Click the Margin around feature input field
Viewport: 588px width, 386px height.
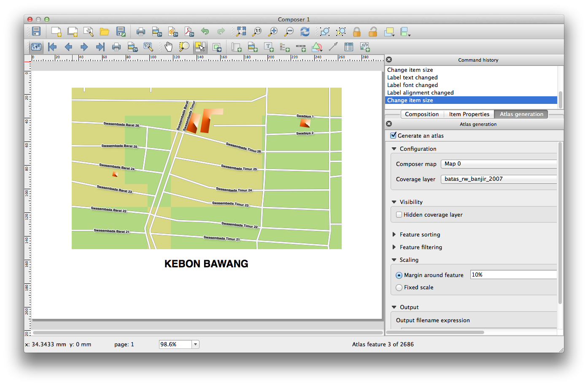click(513, 275)
